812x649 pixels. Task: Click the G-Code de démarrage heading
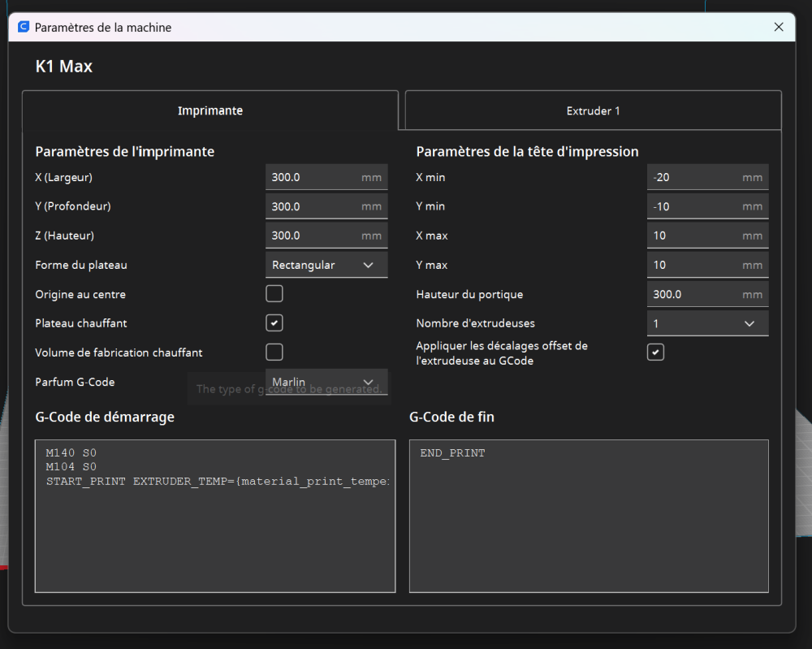[x=105, y=417]
